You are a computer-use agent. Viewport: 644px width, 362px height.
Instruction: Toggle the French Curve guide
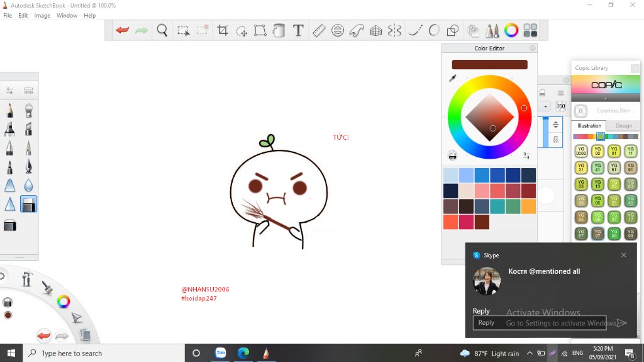(357, 30)
